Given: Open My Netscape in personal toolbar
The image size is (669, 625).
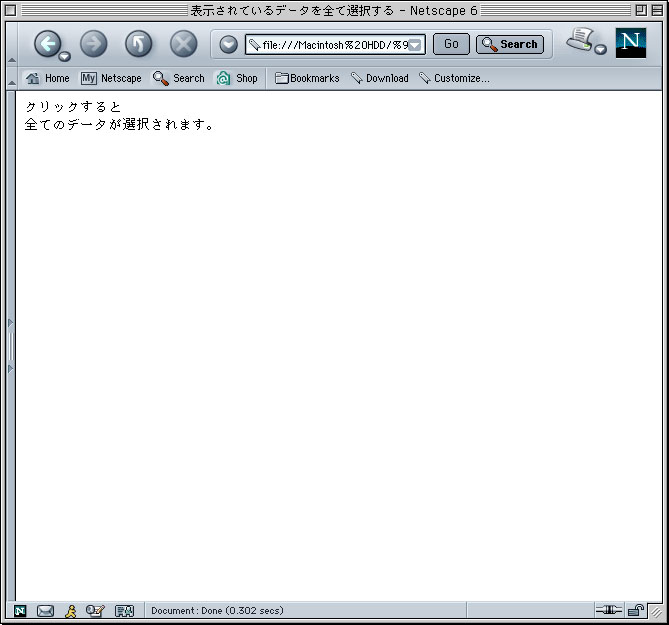Looking at the screenshot, I should coord(111,78).
